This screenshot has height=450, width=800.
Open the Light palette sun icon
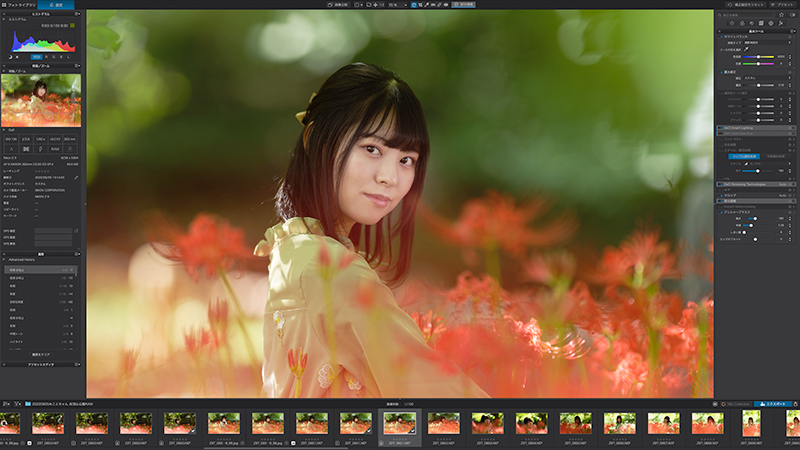(732, 23)
